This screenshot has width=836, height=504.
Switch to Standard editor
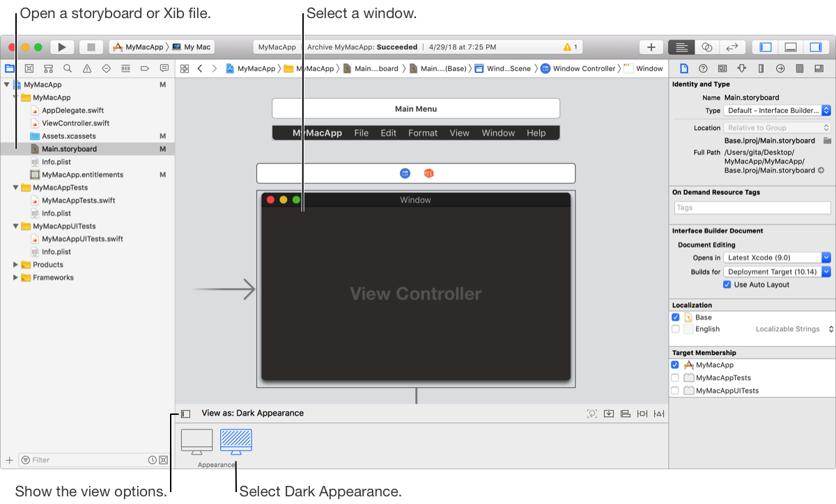pos(681,47)
